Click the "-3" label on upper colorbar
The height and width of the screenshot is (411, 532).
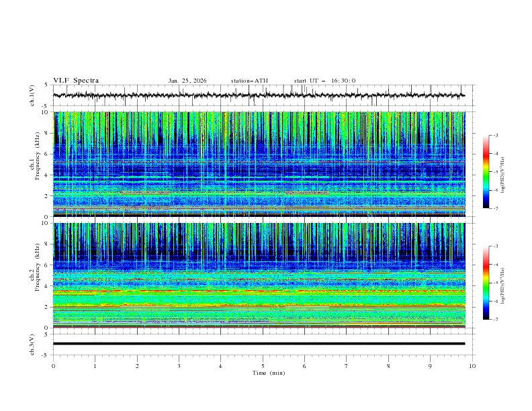click(496, 135)
